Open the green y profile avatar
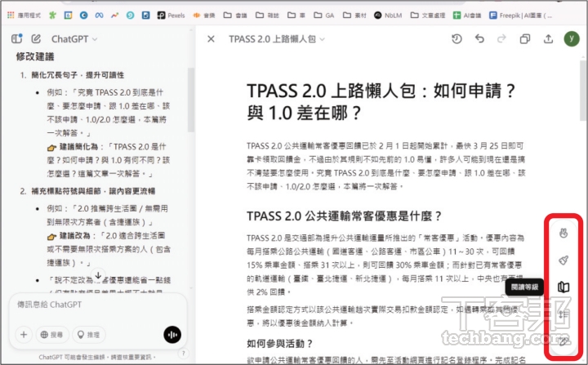The width and height of the screenshot is (588, 365). pos(572,38)
